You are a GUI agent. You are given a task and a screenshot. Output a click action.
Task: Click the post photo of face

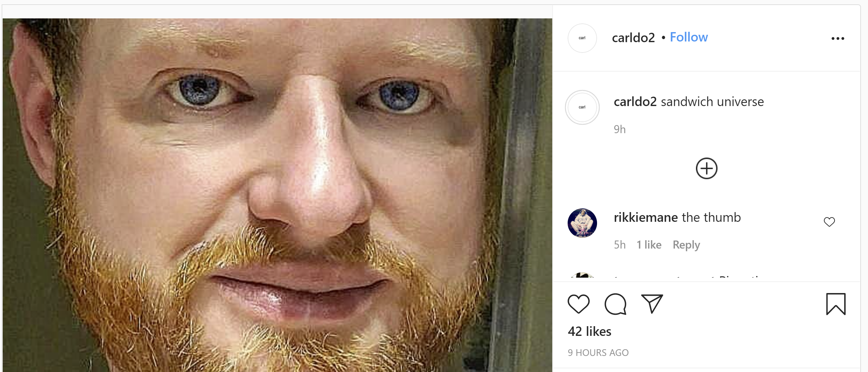pos(277,195)
